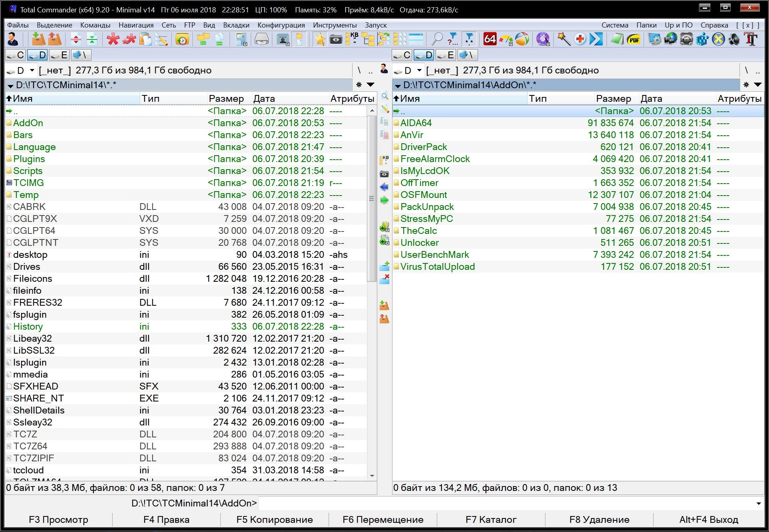Click the magnifying glass search icon in top toolbar
The width and height of the screenshot is (769, 532).
click(437, 39)
